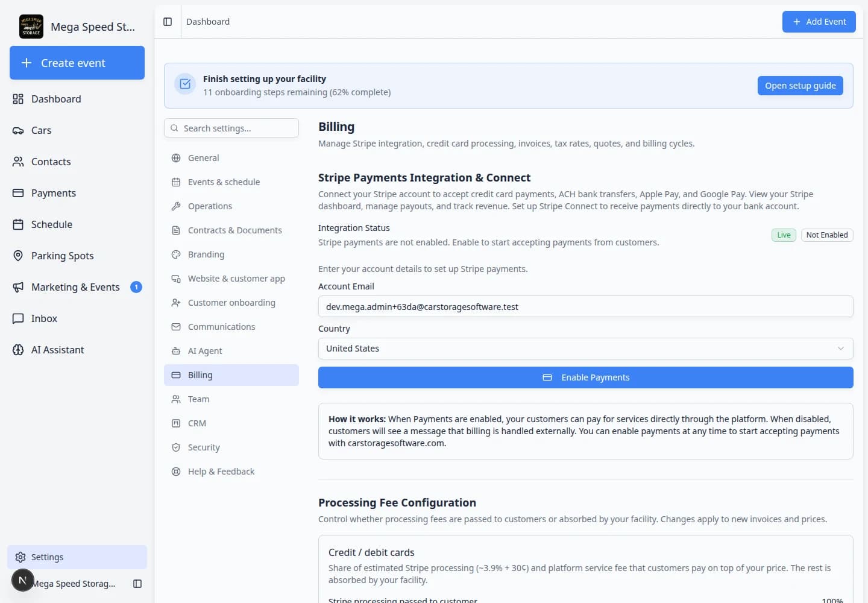Click the Marketing & Events notification badge
The height and width of the screenshot is (603, 868).
(136, 287)
